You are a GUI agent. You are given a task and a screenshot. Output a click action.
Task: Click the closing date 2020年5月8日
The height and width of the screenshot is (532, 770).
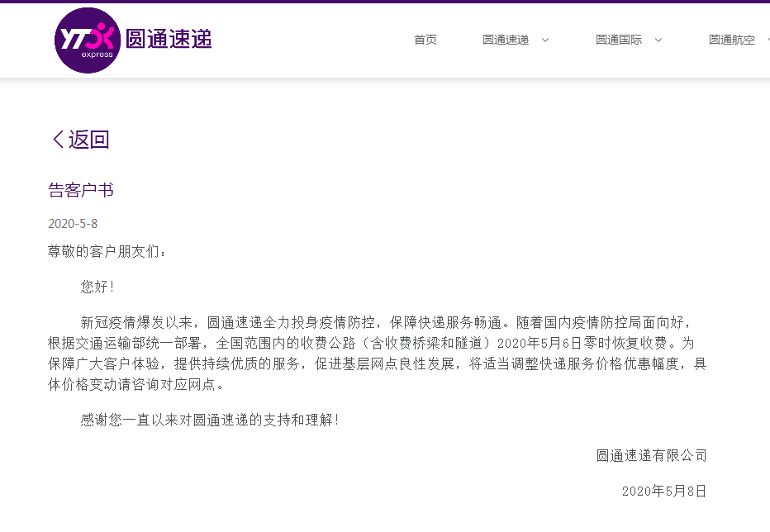click(664, 492)
